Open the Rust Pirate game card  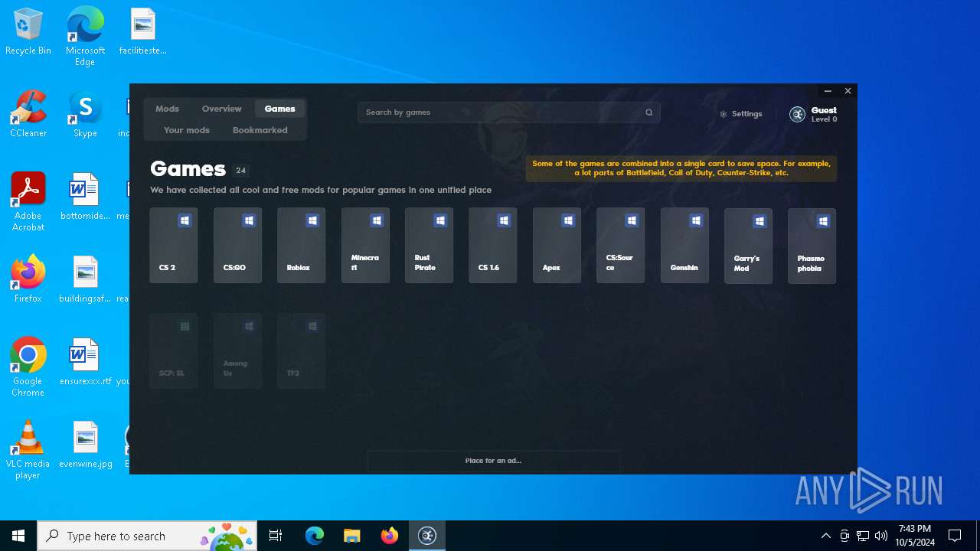(x=430, y=246)
